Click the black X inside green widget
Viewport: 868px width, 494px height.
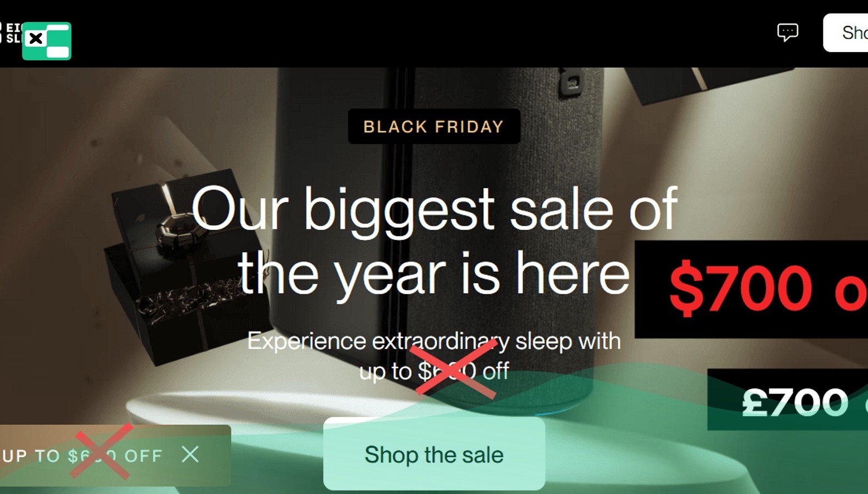pyautogui.click(x=36, y=39)
